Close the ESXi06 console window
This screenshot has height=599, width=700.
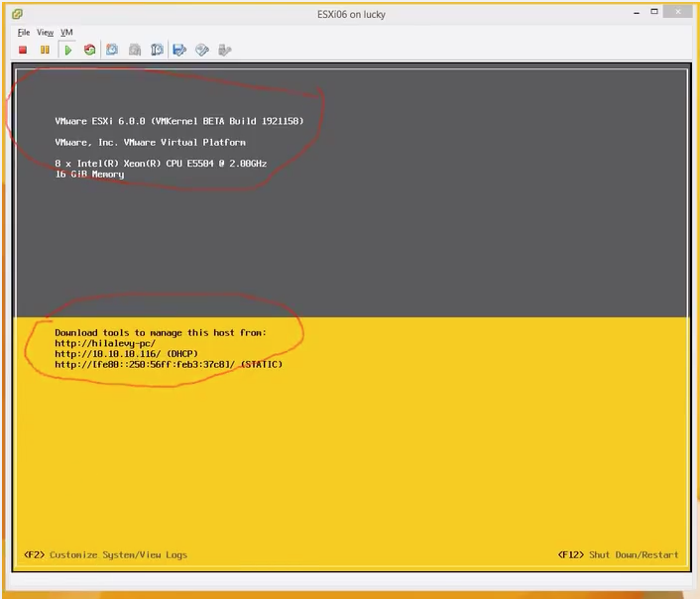[678, 12]
